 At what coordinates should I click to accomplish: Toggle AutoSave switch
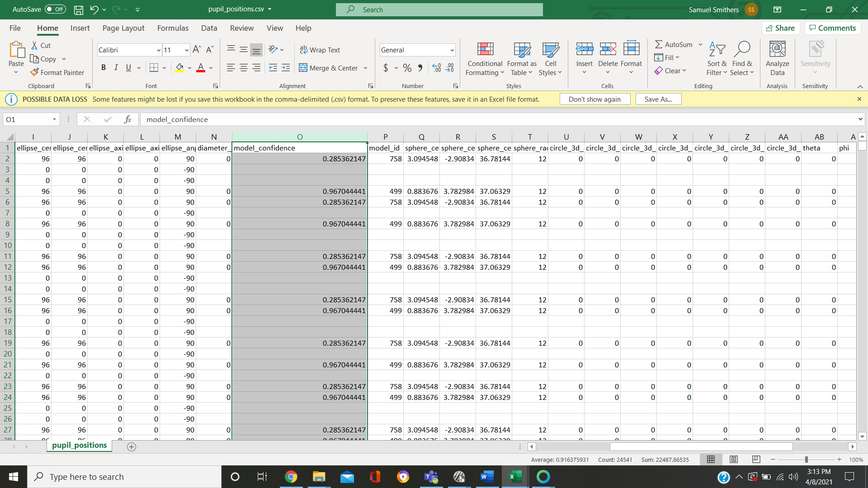click(x=55, y=9)
